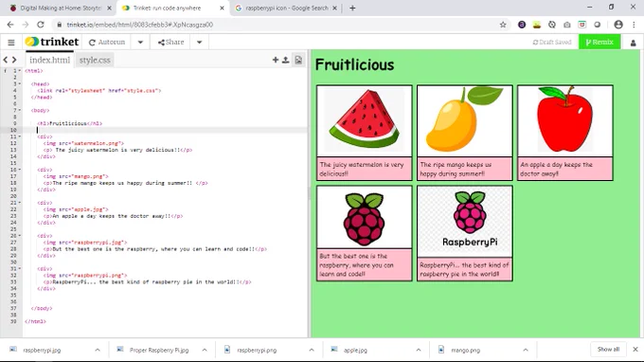Expand options for Proper Raspberry Pi.jpg download
This screenshot has height=362, width=644.
[x=205, y=350]
